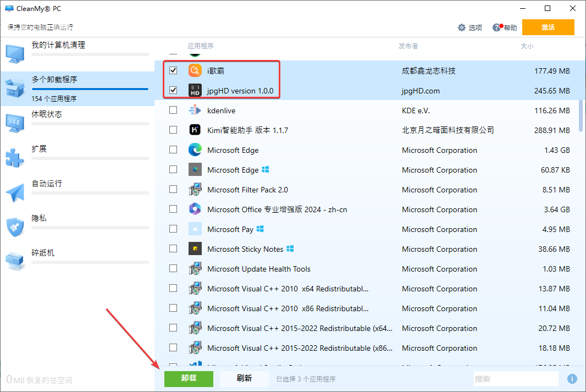The image size is (586, 392).
Task: Click the i歌霸 app icon
Action: [195, 70]
